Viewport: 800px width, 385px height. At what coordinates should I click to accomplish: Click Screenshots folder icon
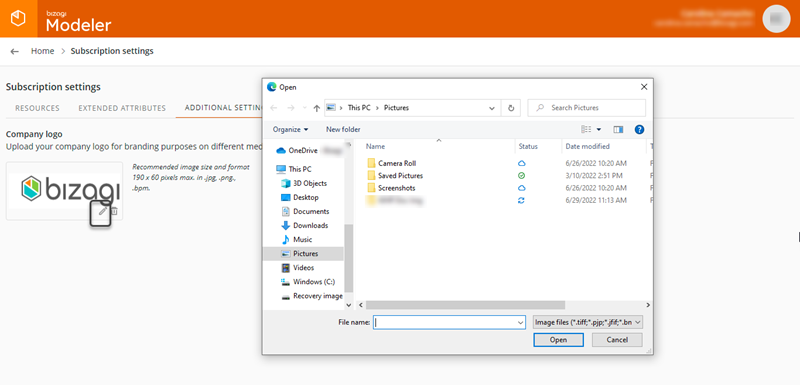pyautogui.click(x=371, y=188)
